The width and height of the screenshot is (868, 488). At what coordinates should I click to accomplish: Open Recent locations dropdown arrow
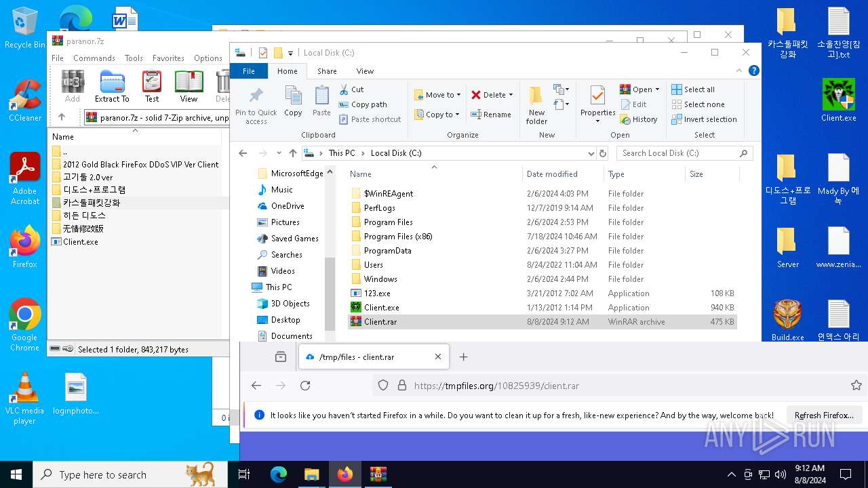coord(279,153)
